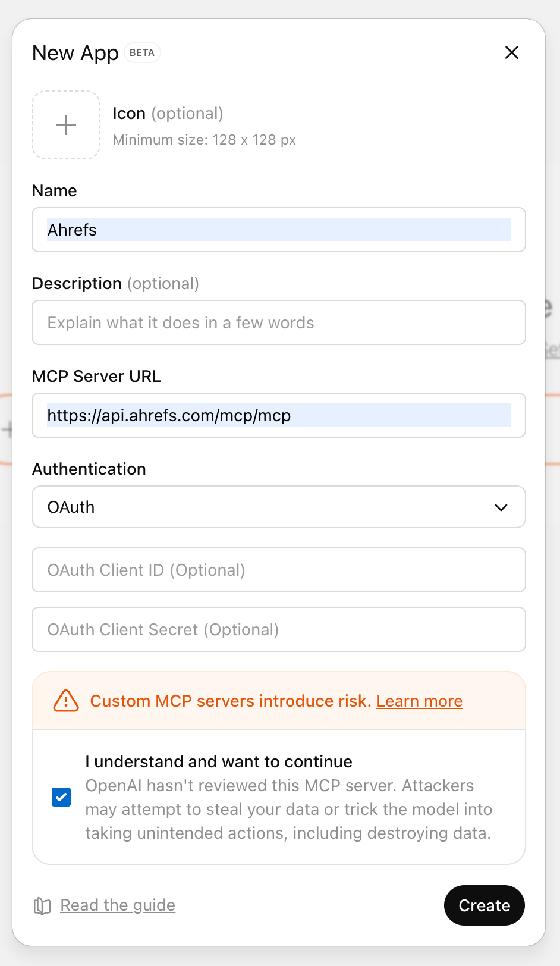Open the Learn more link about MCP risk
Screen dimensions: 560x966
click(x=419, y=701)
